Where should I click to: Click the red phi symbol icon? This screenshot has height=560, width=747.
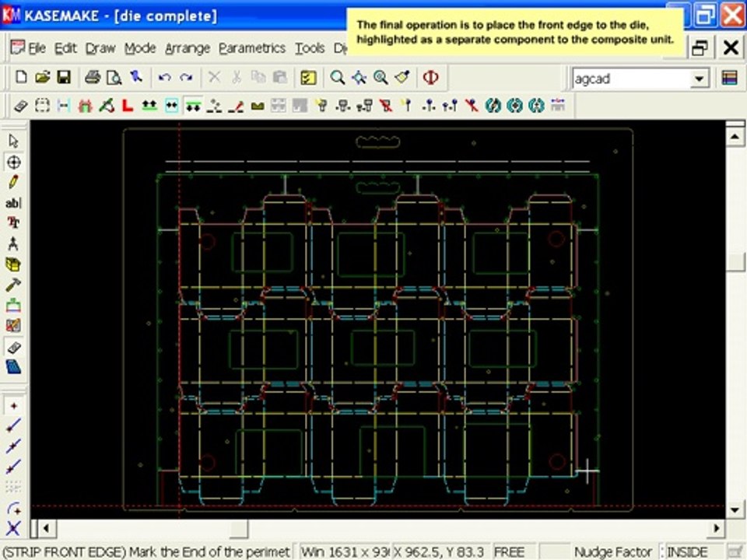coord(430,77)
